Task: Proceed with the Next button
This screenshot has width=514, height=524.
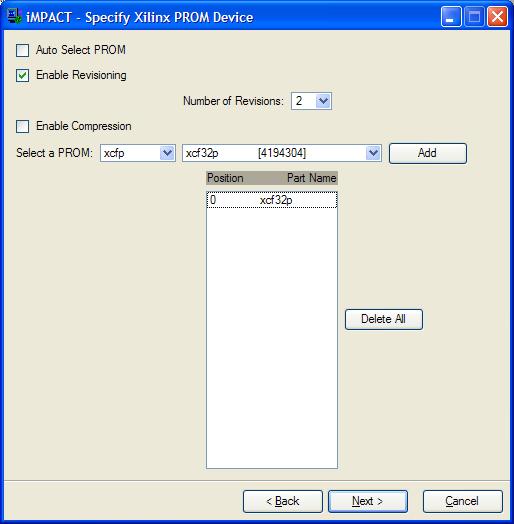Action: (x=368, y=501)
